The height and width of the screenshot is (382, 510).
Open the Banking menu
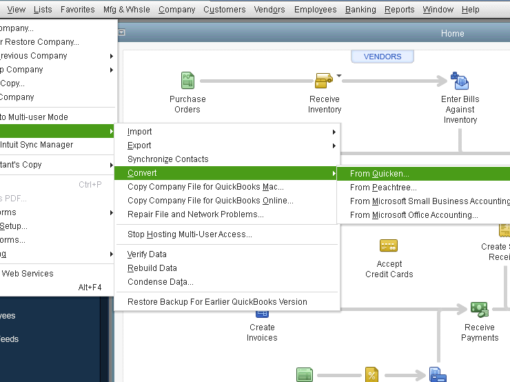click(360, 10)
